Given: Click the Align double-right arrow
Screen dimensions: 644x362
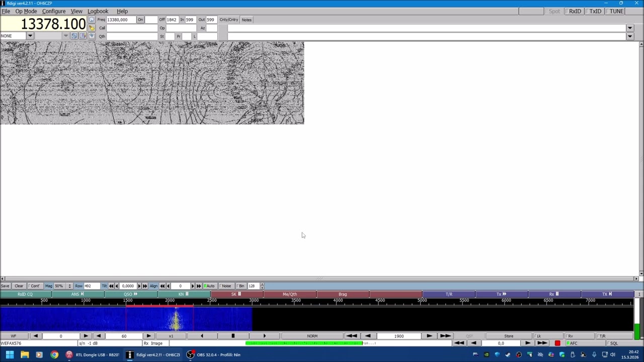Looking at the screenshot, I should (x=199, y=286).
